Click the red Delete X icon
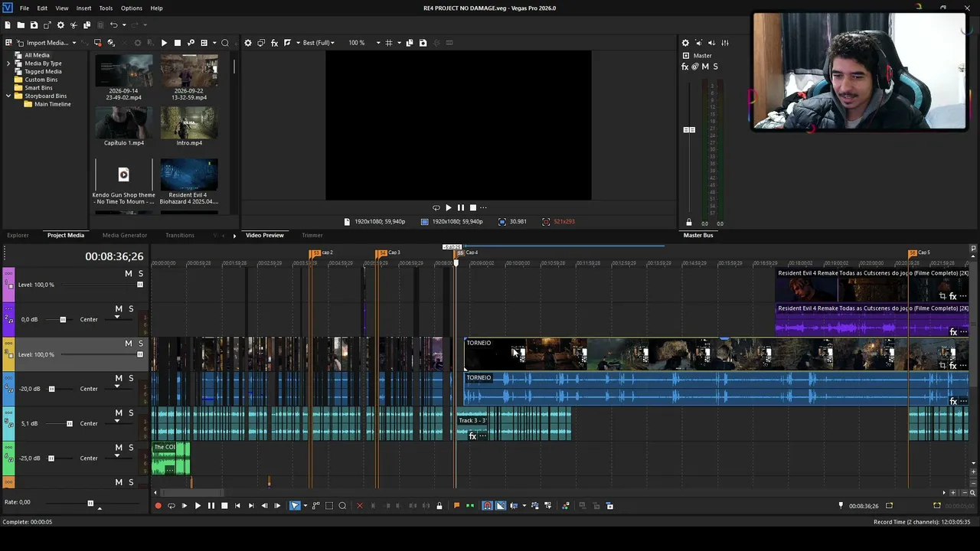The height and width of the screenshot is (551, 980). [360, 506]
